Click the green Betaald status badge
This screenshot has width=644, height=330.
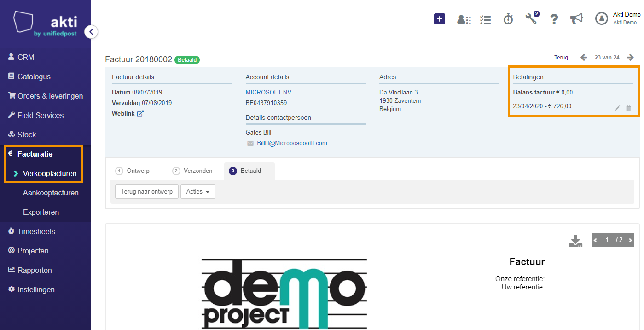(187, 60)
